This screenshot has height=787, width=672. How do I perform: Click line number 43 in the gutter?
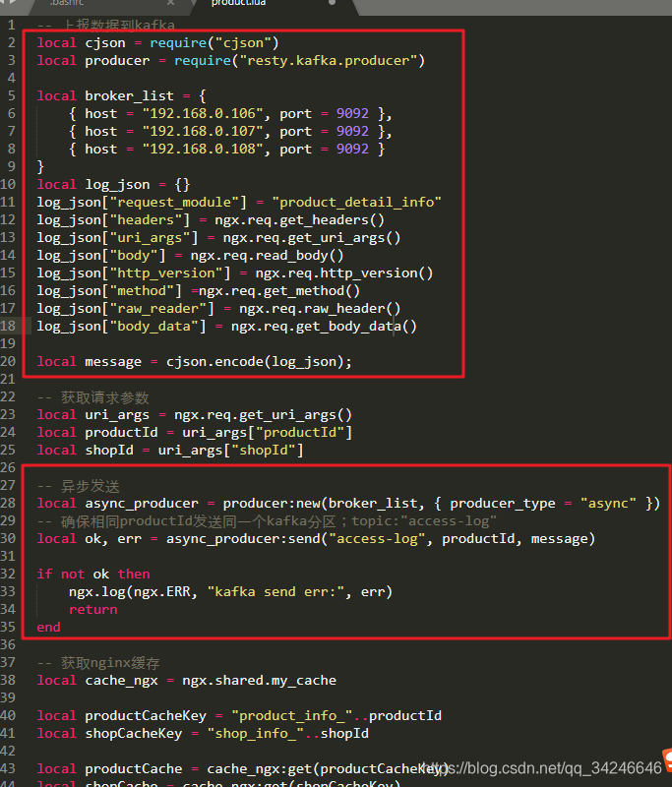click(8, 769)
